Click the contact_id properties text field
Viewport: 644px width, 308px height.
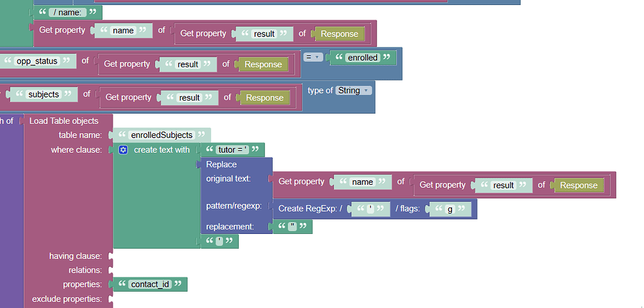[150, 284]
